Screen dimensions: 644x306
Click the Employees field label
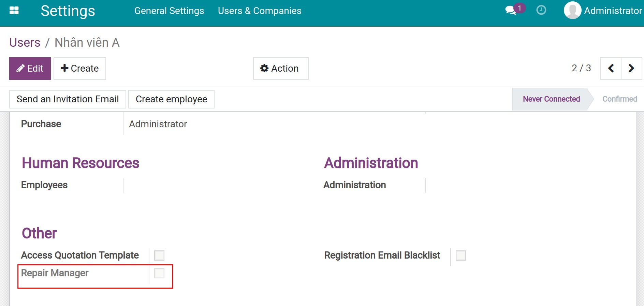44,185
